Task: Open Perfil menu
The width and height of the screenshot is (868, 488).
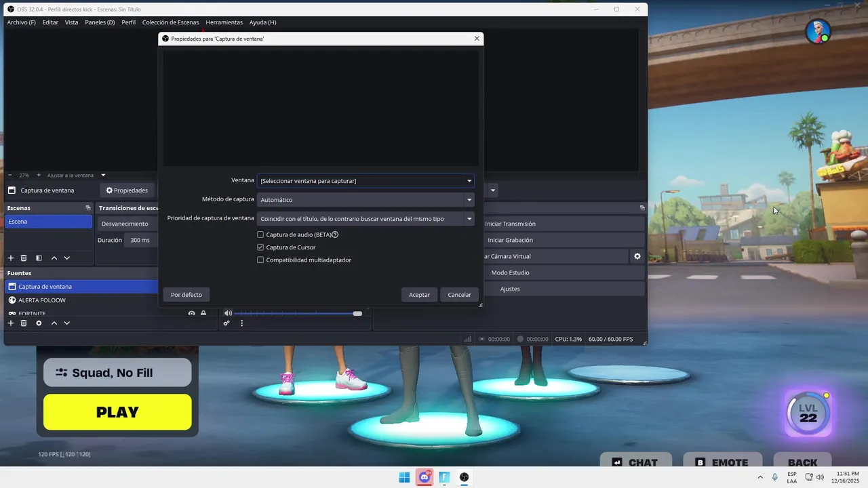Action: [x=128, y=22]
